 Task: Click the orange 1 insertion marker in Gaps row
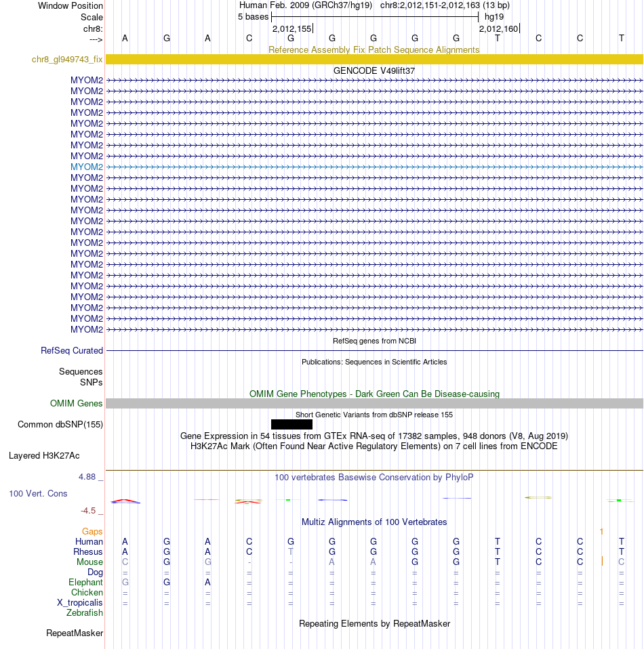pos(601,531)
